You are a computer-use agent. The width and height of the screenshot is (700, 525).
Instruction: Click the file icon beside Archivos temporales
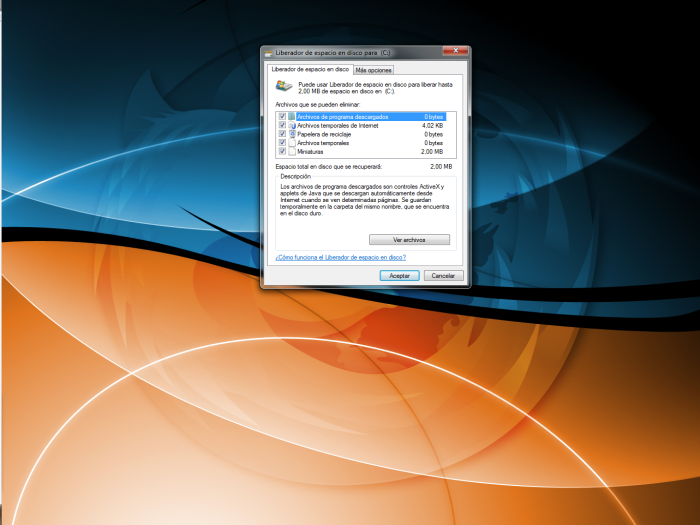pos(292,143)
